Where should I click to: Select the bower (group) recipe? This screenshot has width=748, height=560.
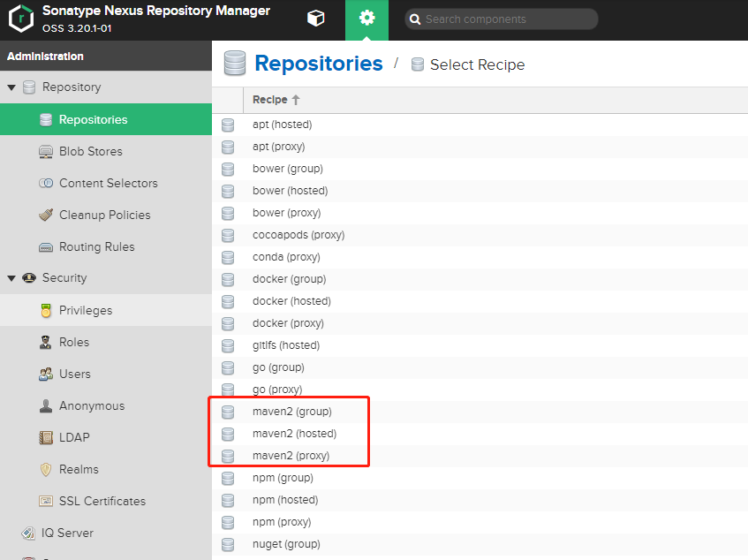coord(480,169)
